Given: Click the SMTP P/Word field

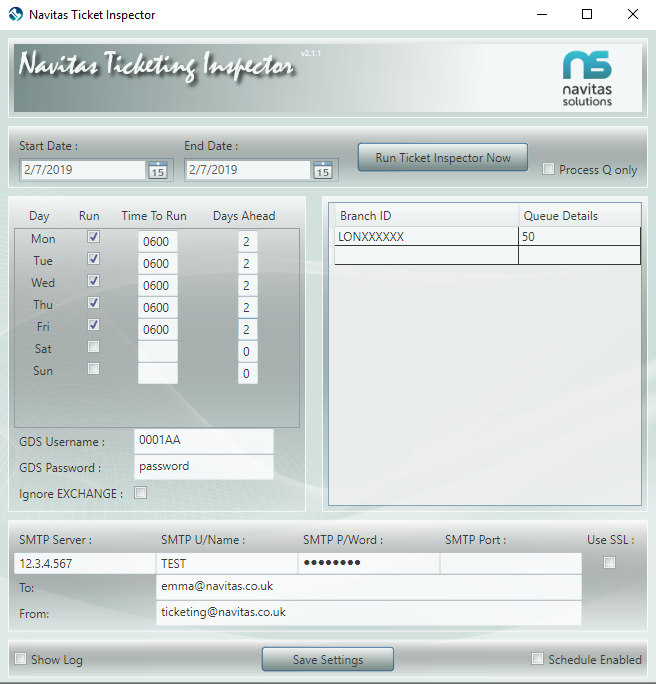Looking at the screenshot, I should [x=369, y=564].
